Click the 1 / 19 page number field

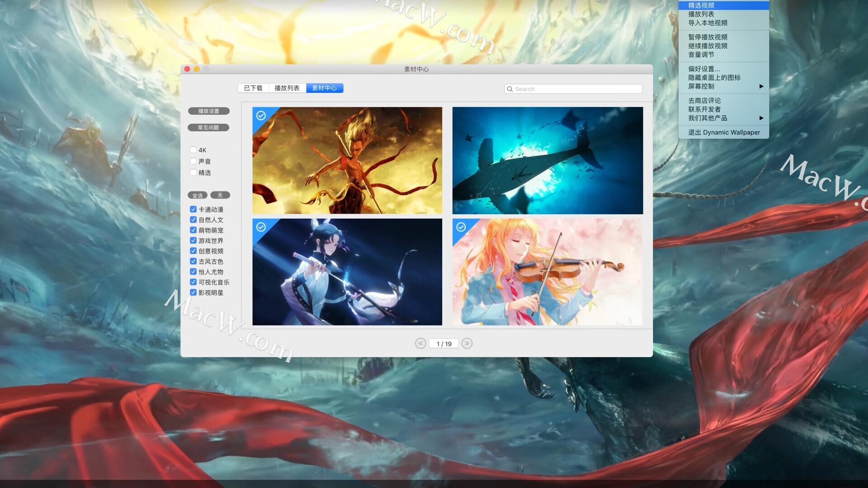coord(444,344)
